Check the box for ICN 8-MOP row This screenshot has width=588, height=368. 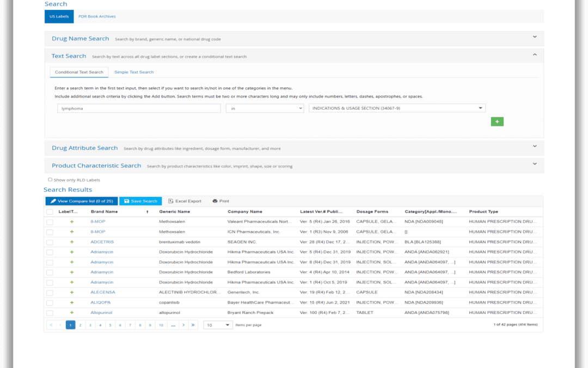pos(50,232)
